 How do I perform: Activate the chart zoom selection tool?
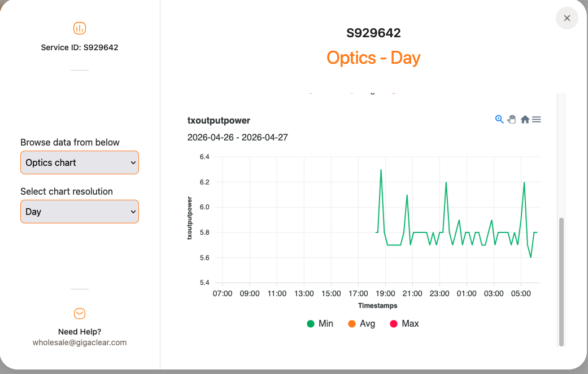pyautogui.click(x=499, y=120)
